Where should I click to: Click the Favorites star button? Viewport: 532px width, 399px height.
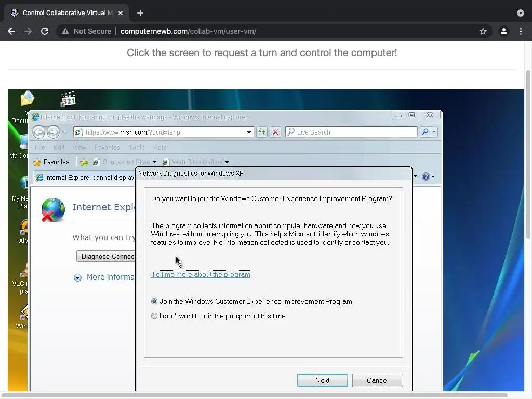51,162
